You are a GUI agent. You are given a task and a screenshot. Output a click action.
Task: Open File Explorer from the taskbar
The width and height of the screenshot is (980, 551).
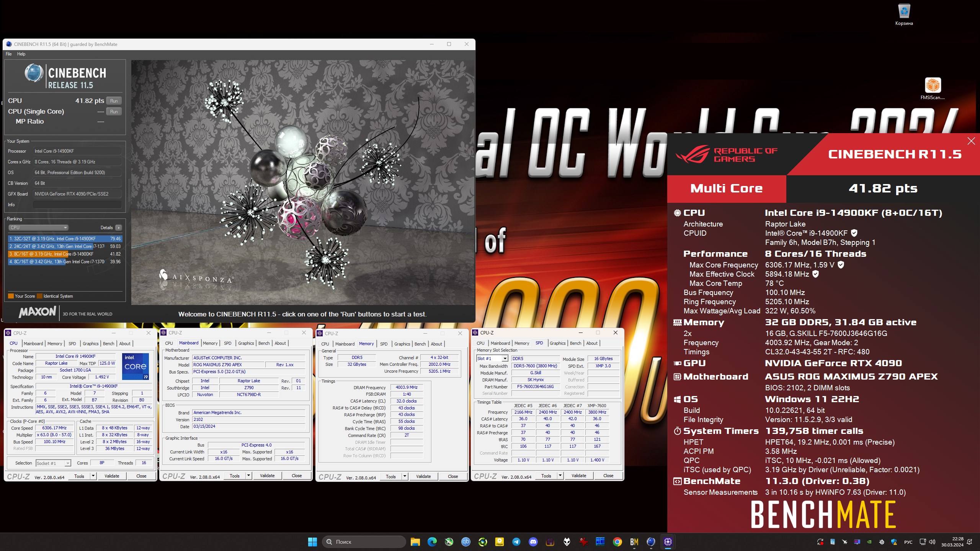coord(415,542)
